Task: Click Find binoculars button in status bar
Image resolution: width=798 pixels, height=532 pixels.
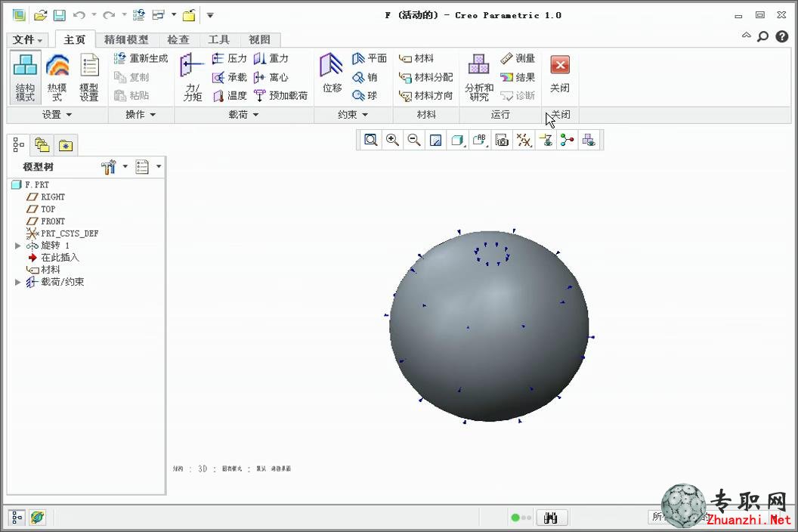Action: tap(550, 518)
